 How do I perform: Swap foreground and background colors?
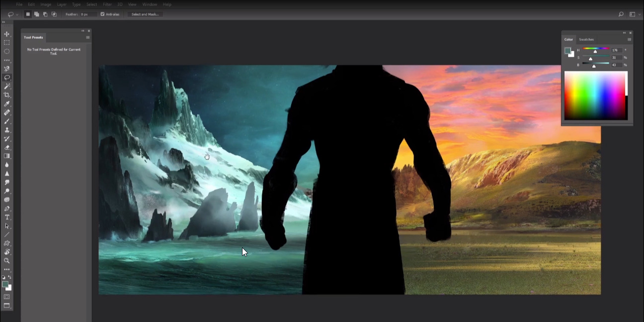9,277
